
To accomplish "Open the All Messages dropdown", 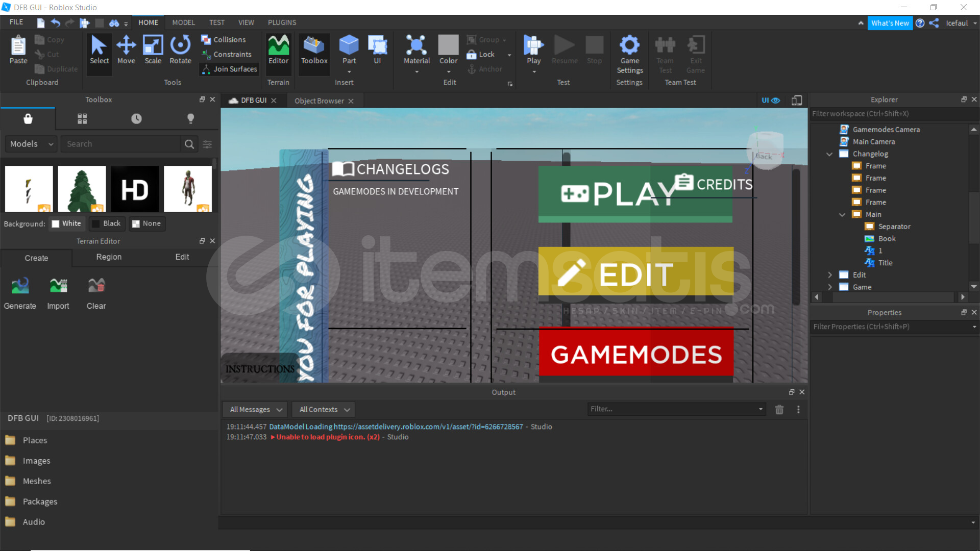I will (255, 409).
